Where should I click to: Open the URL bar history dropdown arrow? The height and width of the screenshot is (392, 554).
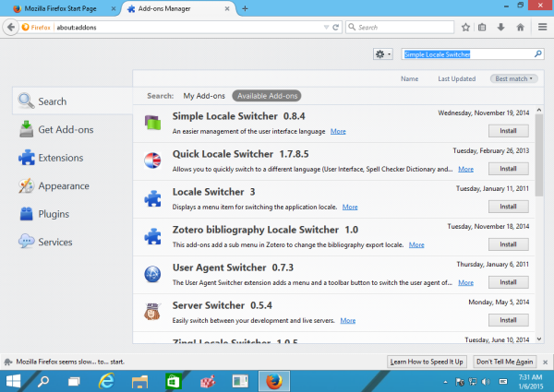(x=326, y=27)
